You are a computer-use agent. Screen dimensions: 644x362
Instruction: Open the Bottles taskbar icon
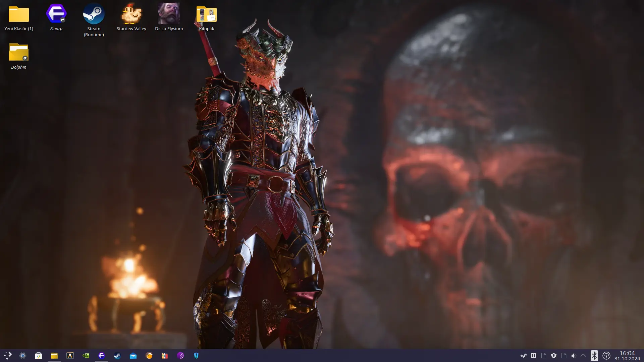165,356
